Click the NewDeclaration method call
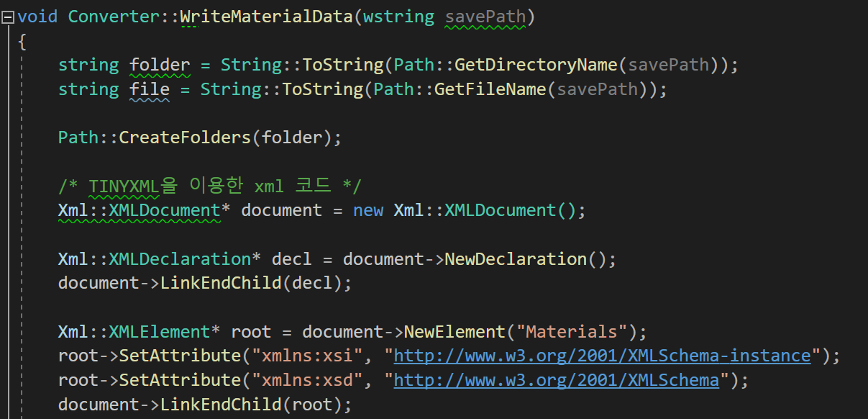 (516, 258)
